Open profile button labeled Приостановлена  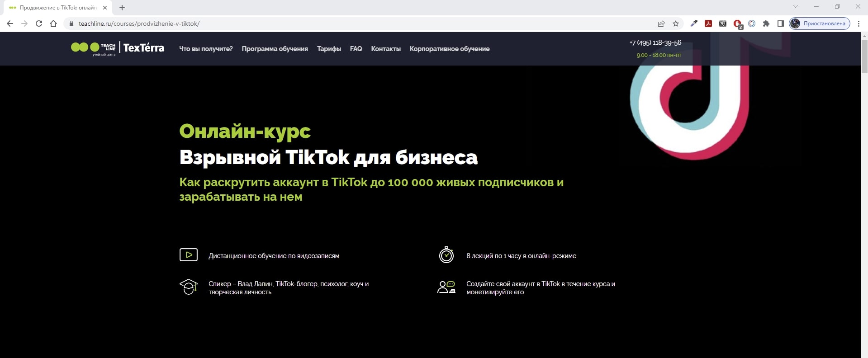click(820, 24)
